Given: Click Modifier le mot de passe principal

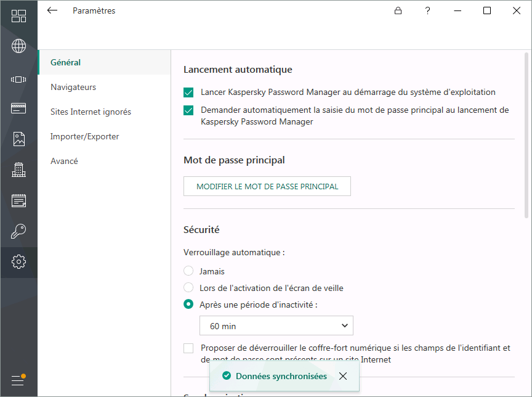Looking at the screenshot, I should click(x=267, y=186).
